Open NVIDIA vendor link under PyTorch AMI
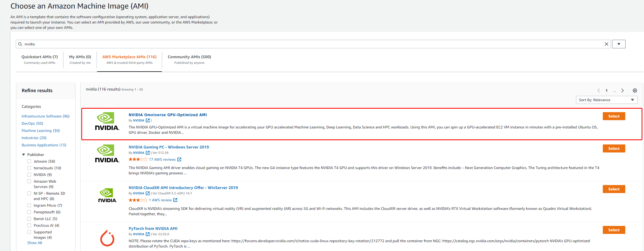 [x=139, y=234]
